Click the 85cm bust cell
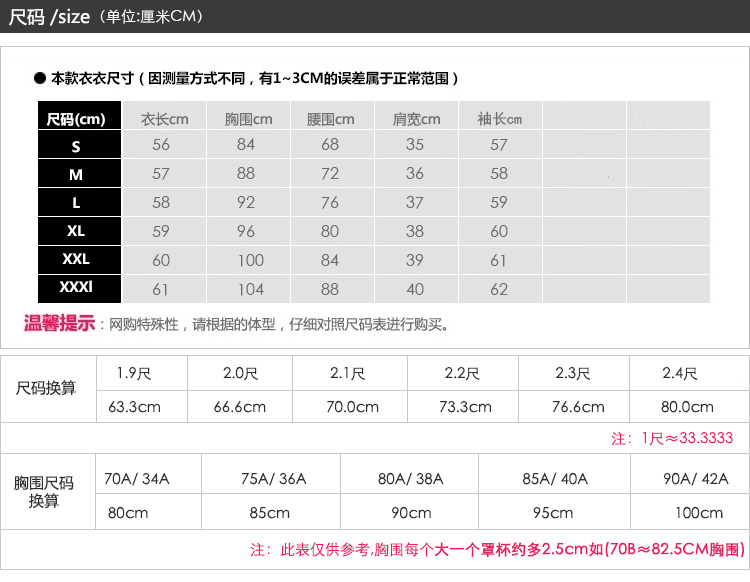The image size is (750, 582). click(x=269, y=513)
